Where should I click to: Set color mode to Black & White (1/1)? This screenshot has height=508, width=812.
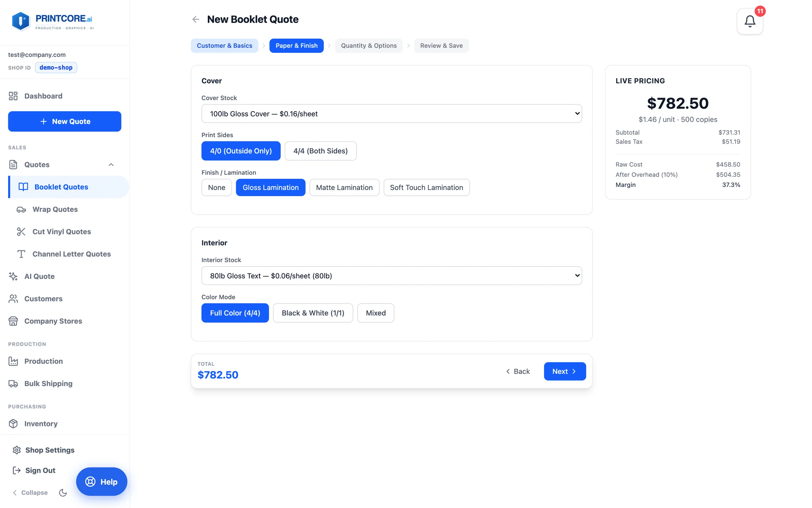(x=313, y=313)
